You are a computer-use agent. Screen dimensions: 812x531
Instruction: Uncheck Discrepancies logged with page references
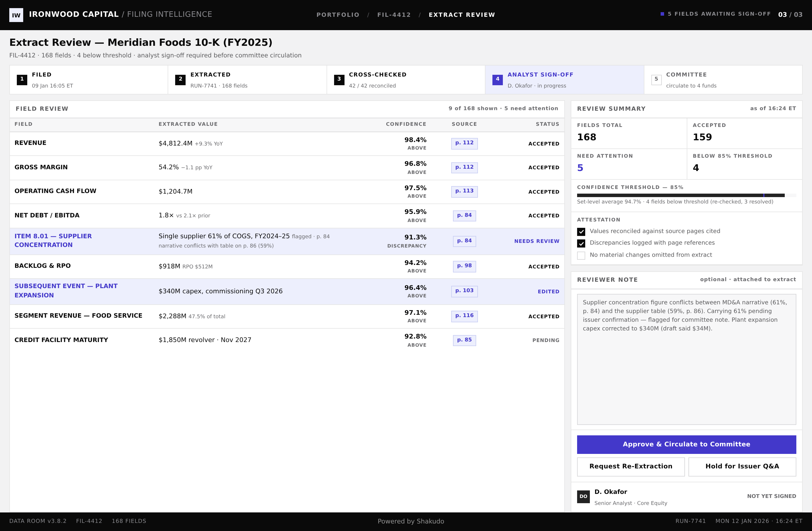(581, 243)
